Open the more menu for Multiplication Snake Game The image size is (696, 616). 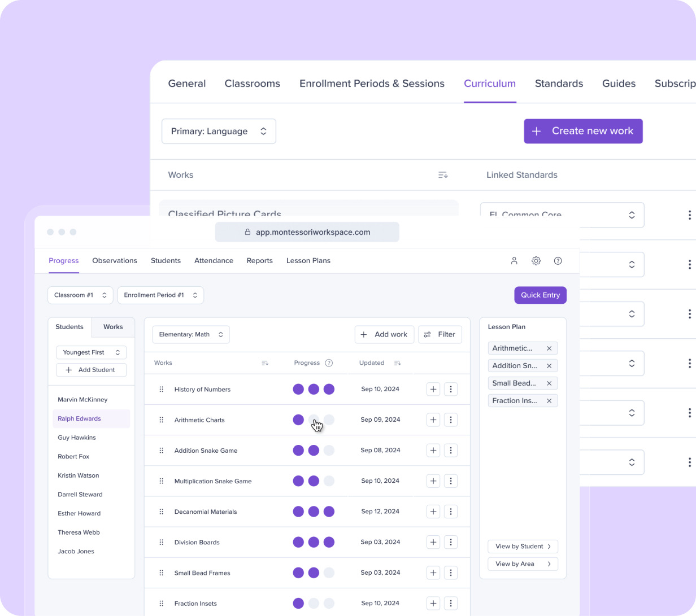tap(451, 481)
